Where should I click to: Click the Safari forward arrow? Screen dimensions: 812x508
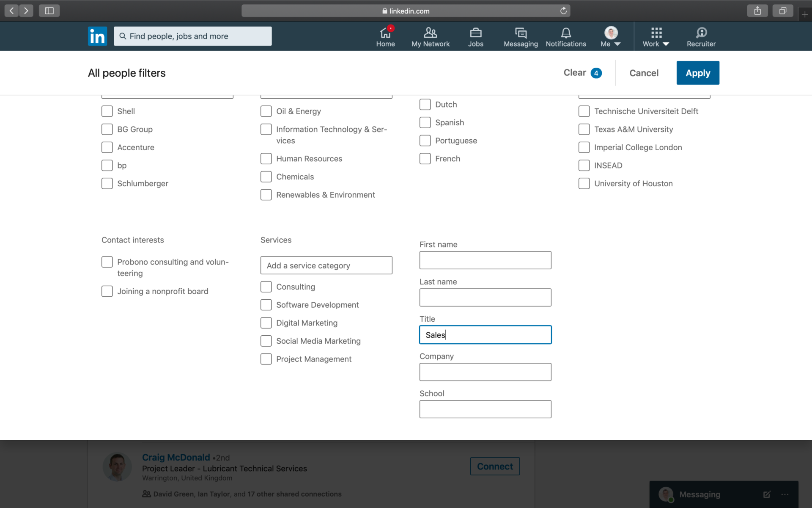click(26, 11)
